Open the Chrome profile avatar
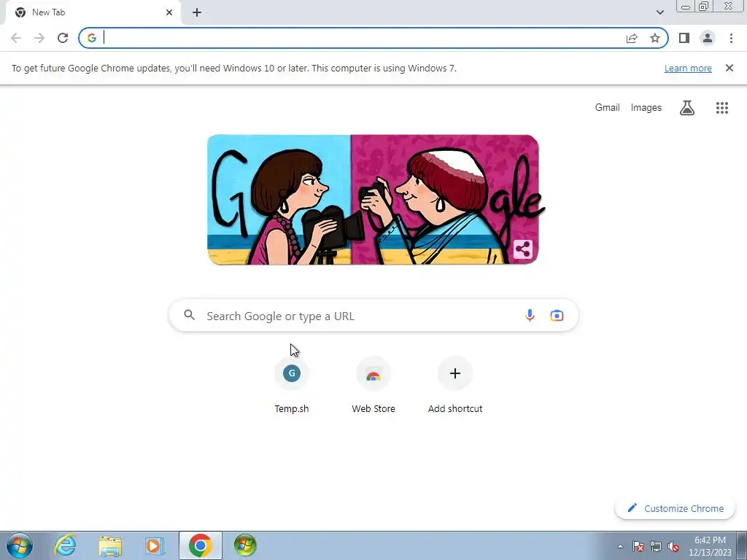 (708, 38)
